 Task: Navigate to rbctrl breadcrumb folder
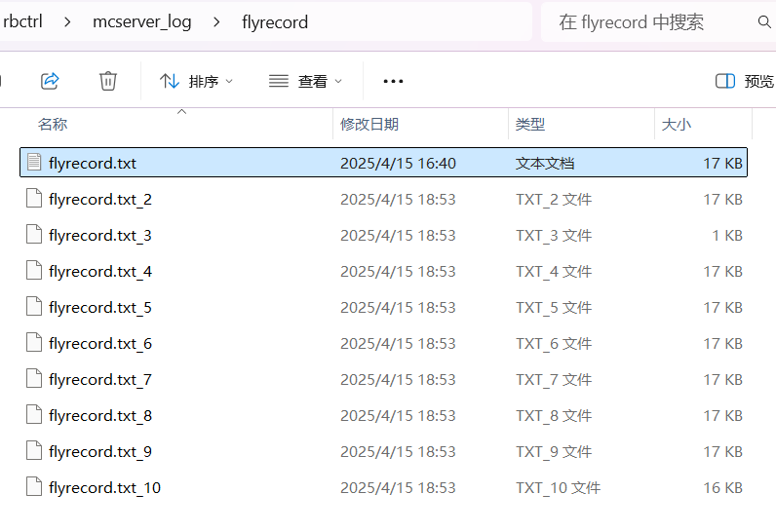click(x=23, y=21)
